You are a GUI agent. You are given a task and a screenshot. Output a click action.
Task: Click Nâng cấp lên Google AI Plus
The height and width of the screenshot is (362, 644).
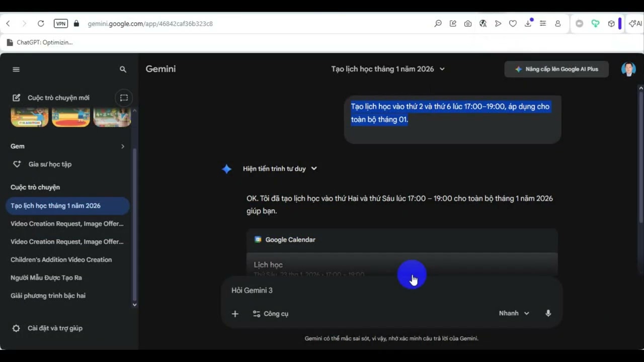click(556, 69)
